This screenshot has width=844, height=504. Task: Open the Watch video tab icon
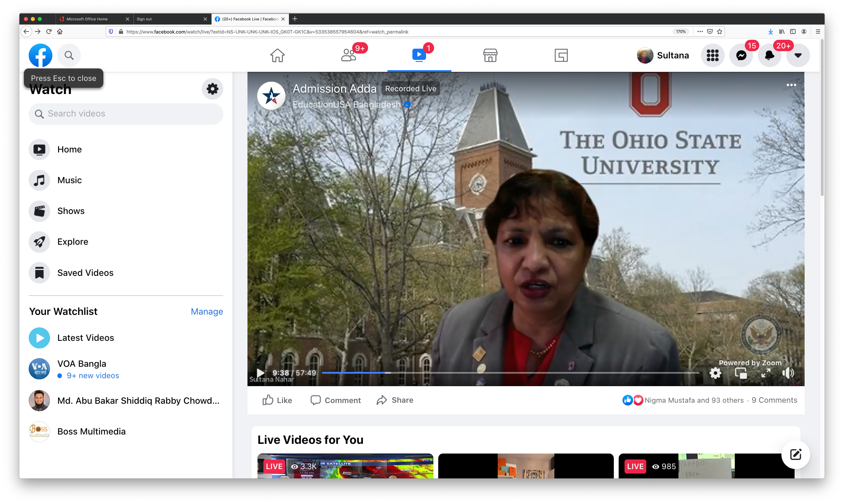click(419, 55)
